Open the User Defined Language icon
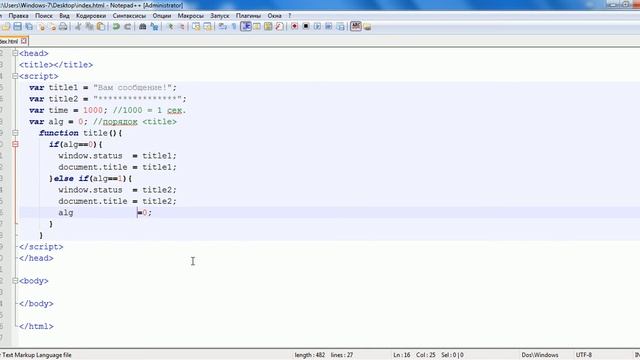This screenshot has height=360, width=640. click(x=257, y=27)
